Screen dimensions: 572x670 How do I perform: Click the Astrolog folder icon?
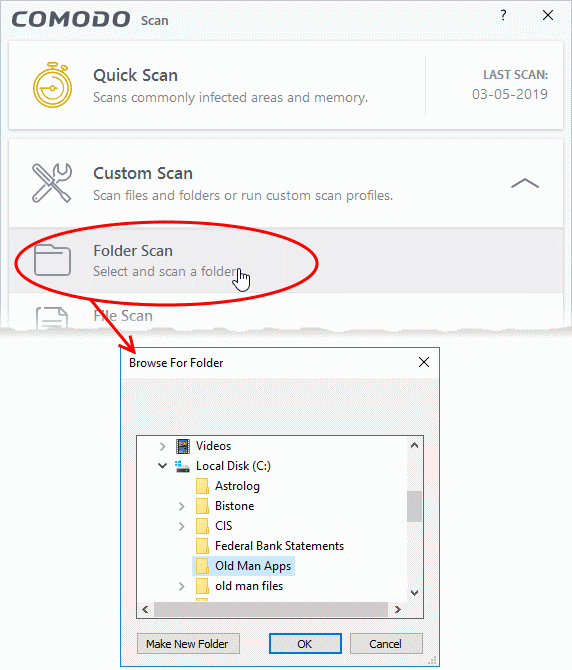tap(202, 486)
